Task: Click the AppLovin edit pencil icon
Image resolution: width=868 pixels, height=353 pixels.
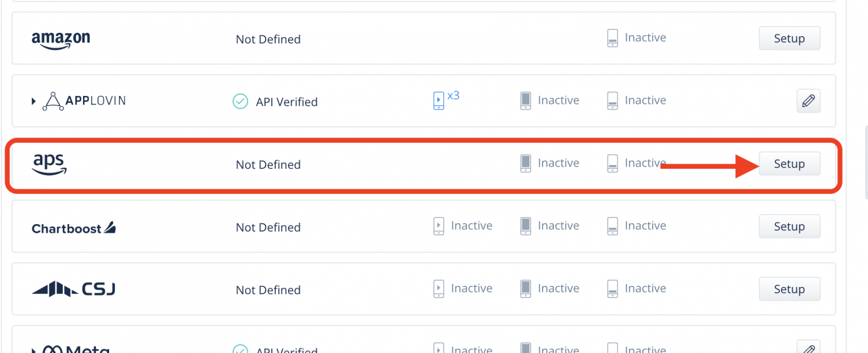Action: coord(808,101)
